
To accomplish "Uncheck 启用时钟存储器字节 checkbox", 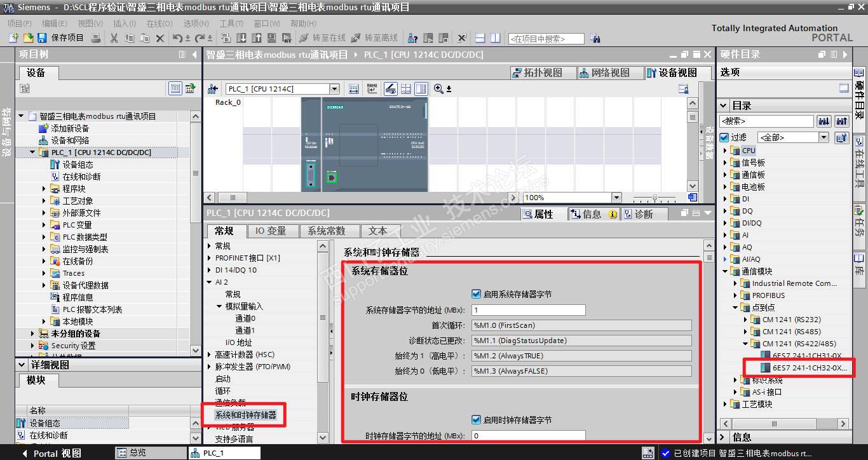I will (476, 420).
